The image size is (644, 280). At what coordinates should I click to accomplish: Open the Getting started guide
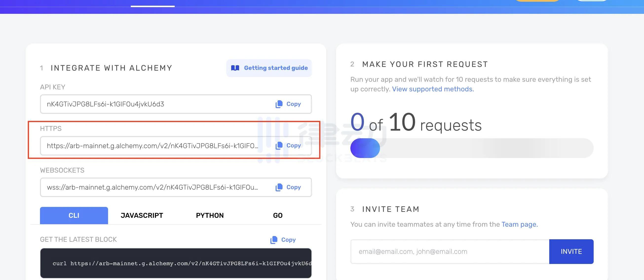pyautogui.click(x=276, y=68)
